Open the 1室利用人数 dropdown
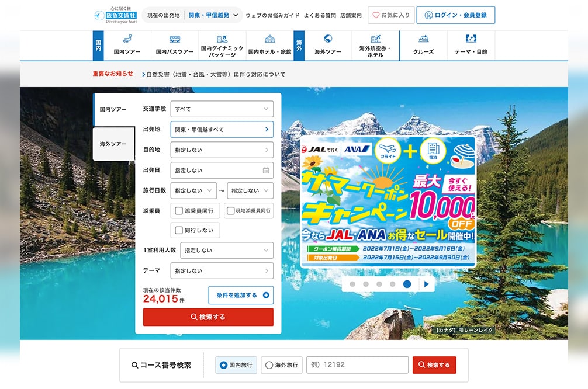 tap(226, 250)
